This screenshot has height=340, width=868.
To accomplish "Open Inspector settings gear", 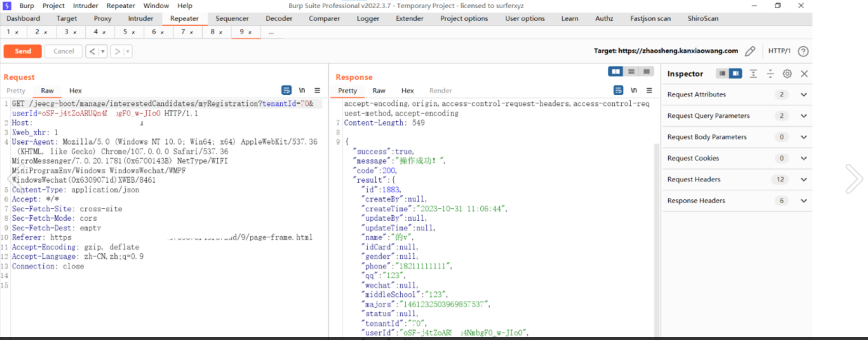I will (x=787, y=74).
